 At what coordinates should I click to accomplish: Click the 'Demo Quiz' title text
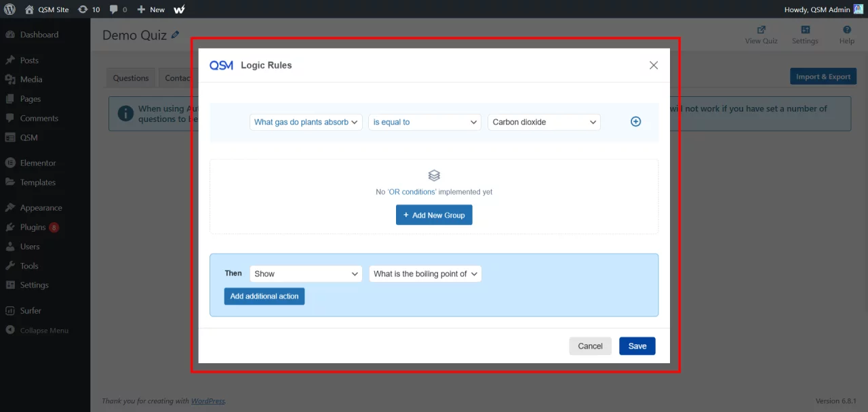pos(134,35)
